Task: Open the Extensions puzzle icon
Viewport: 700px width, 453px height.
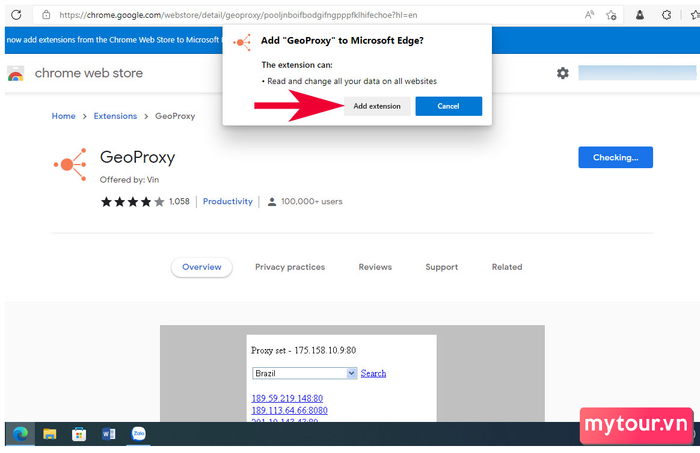Action: point(667,15)
